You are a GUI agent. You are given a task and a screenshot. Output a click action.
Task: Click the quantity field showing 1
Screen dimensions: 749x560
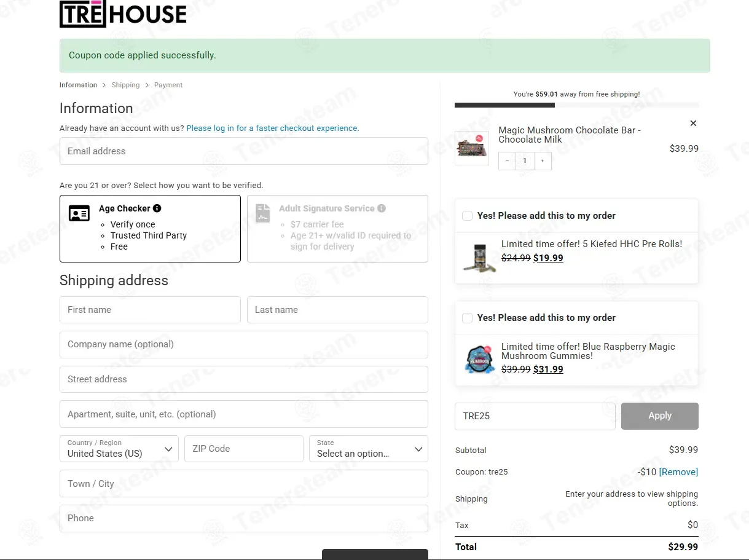point(525,161)
